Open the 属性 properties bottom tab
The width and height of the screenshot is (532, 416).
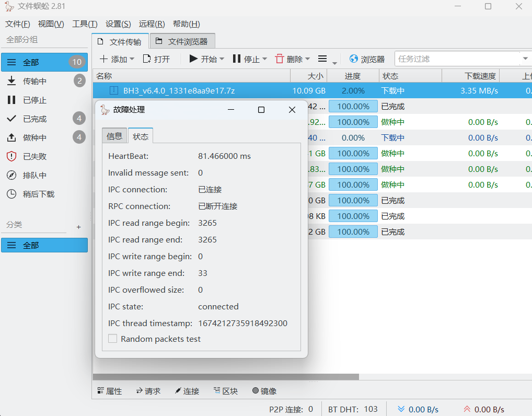click(110, 391)
